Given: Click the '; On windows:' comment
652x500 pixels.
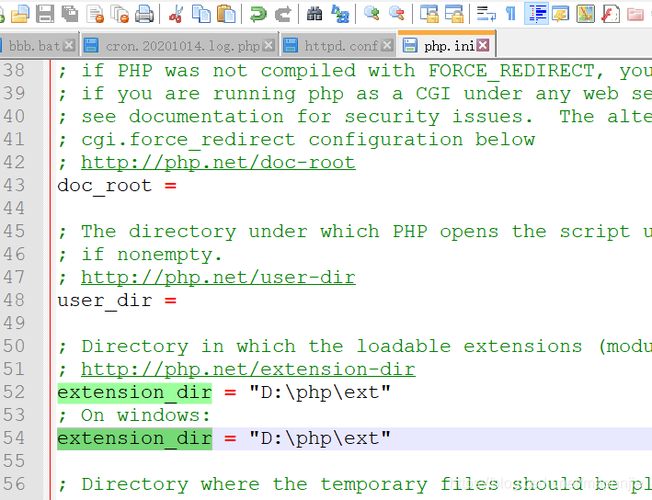Looking at the screenshot, I should tap(134, 415).
